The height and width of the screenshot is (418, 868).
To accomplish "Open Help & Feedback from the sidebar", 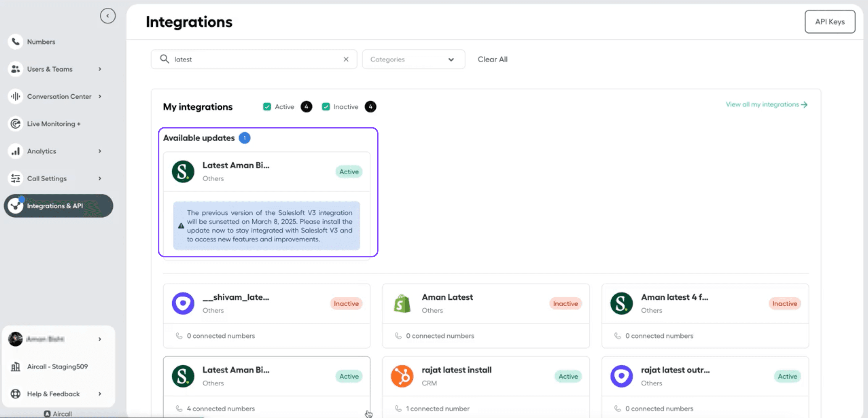I will [x=53, y=394].
